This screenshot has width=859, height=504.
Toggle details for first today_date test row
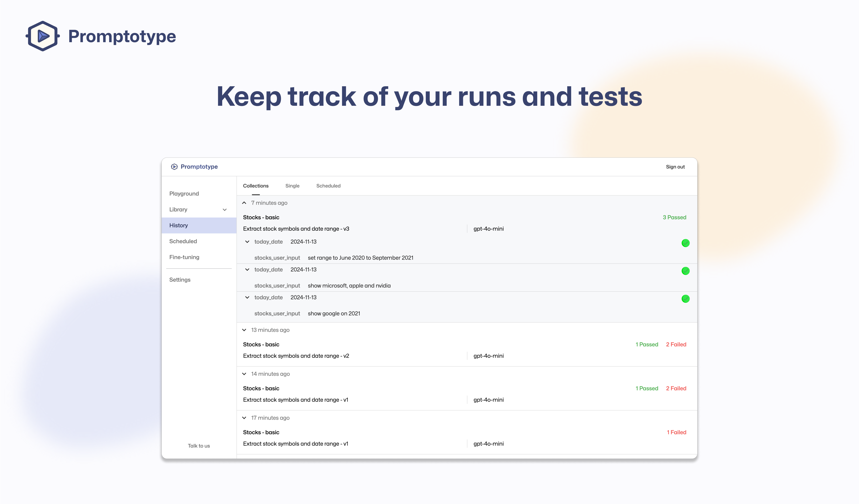point(247,242)
